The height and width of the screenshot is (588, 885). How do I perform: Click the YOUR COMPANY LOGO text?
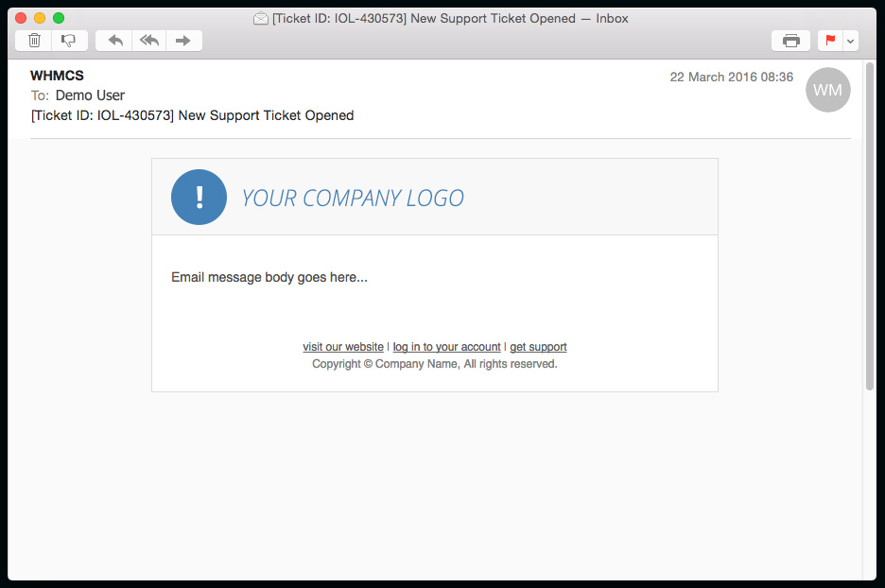coord(353,199)
